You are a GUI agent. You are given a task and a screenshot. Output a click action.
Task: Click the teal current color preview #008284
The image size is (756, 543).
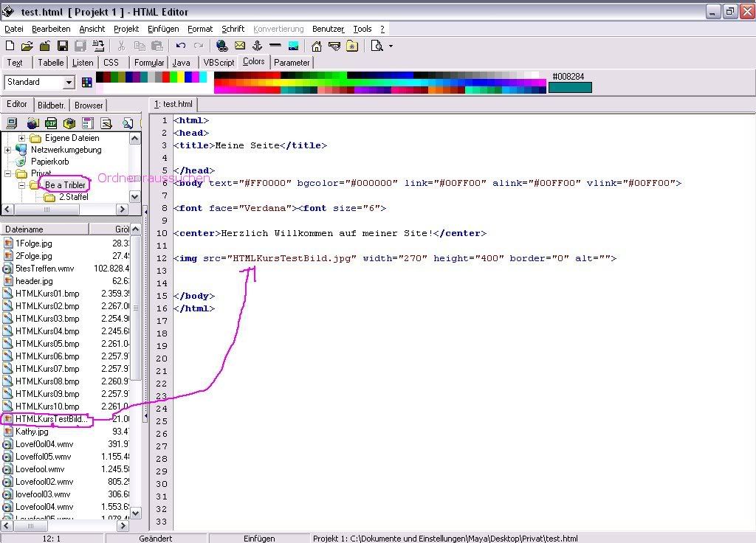click(570, 88)
